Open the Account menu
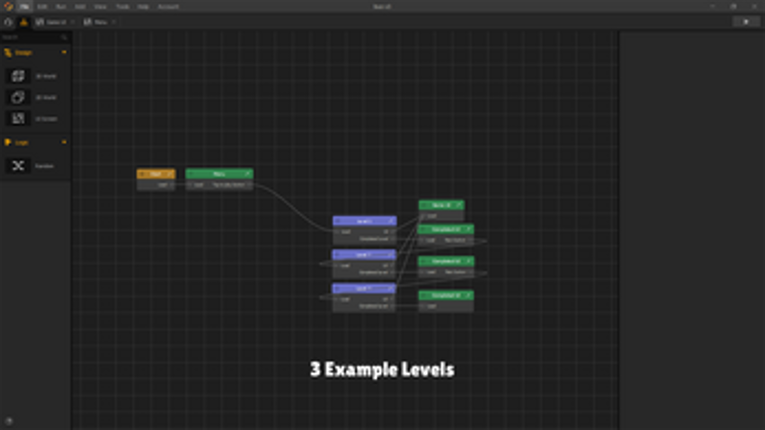This screenshot has height=430, width=765. point(168,6)
